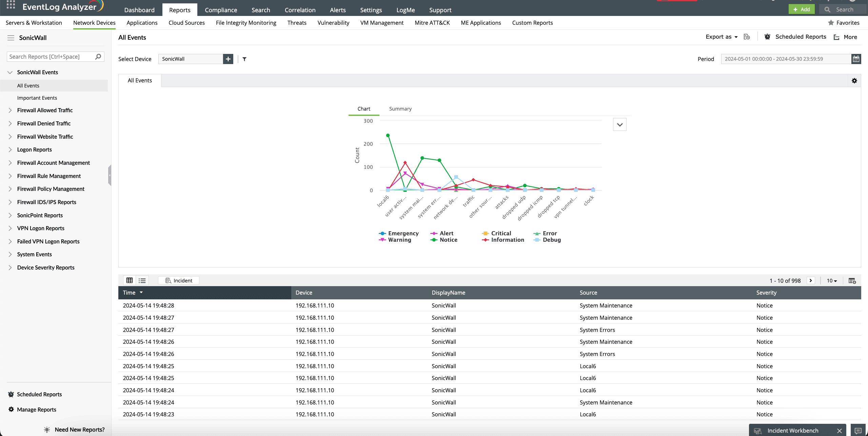Switch to list view icon
868x436 pixels.
click(142, 280)
